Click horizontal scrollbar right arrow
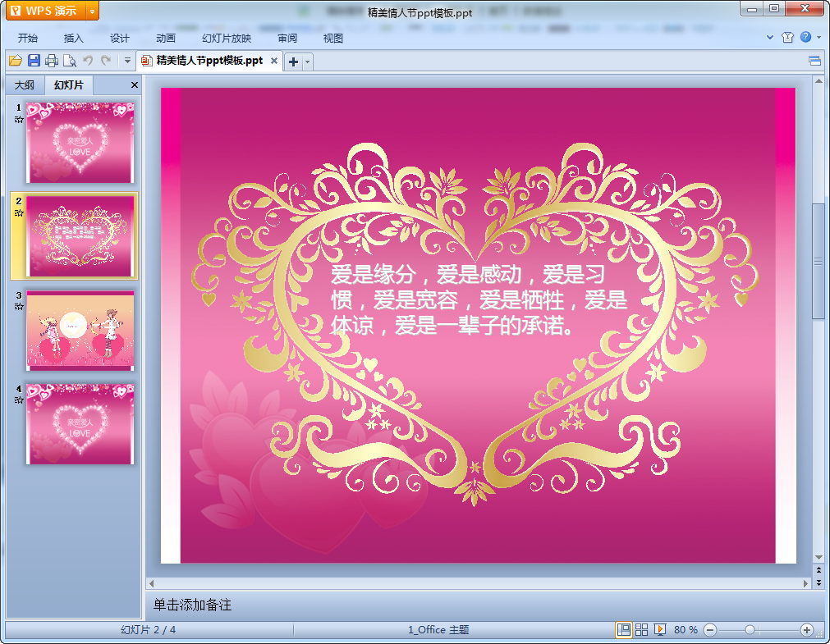Image resolution: width=830 pixels, height=644 pixels. coord(805,583)
